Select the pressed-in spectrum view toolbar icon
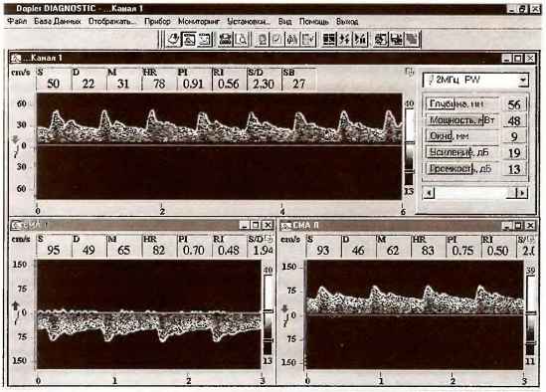Viewport: 546px width, 392px height. click(x=189, y=40)
